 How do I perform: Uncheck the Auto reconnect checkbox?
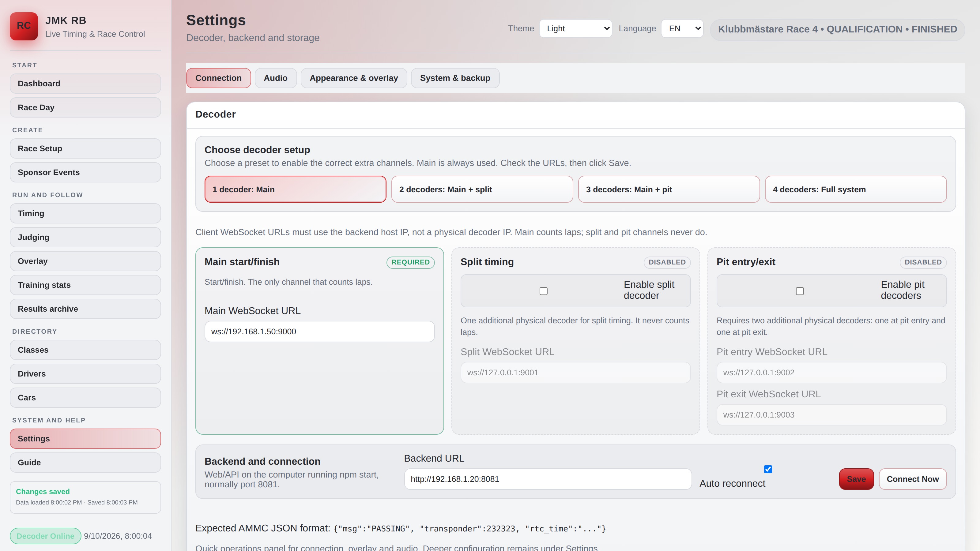point(768,469)
